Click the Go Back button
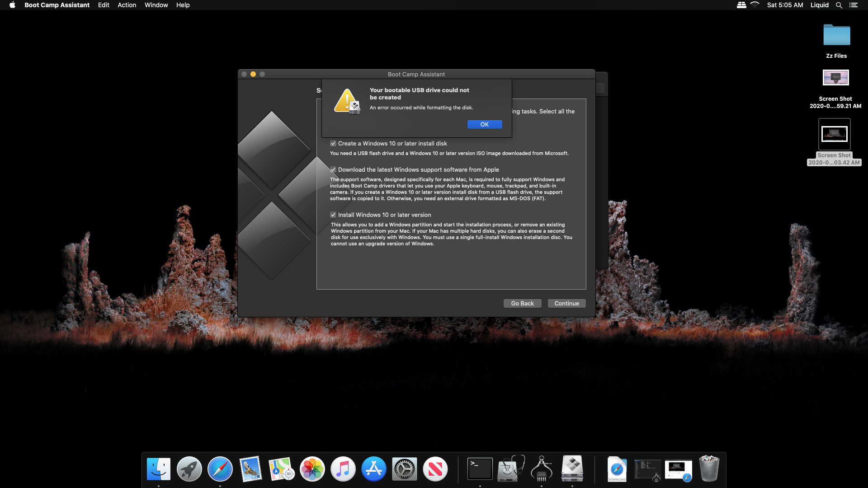Viewport: 868px width, 488px height. pos(522,303)
